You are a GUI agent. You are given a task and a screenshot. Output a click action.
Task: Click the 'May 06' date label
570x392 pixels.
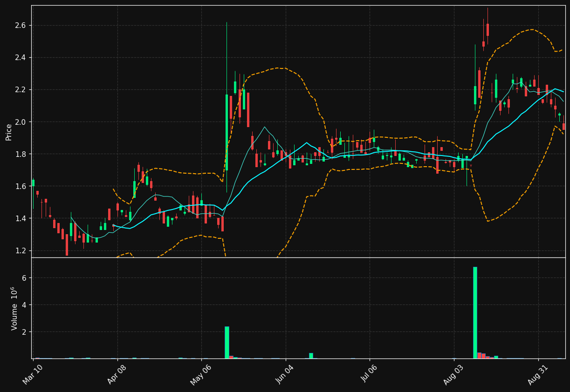(x=201, y=374)
